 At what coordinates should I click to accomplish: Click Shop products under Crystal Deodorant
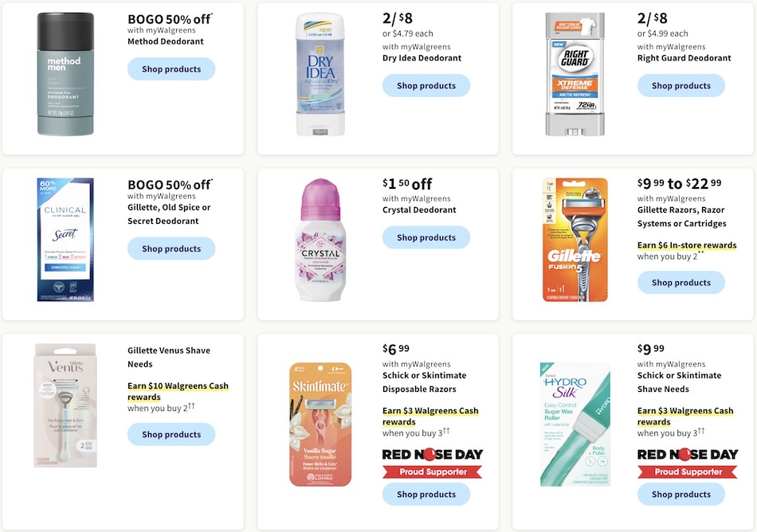[426, 237]
